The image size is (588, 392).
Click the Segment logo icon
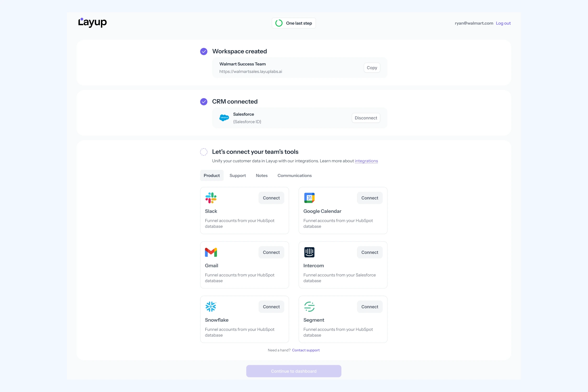309,307
